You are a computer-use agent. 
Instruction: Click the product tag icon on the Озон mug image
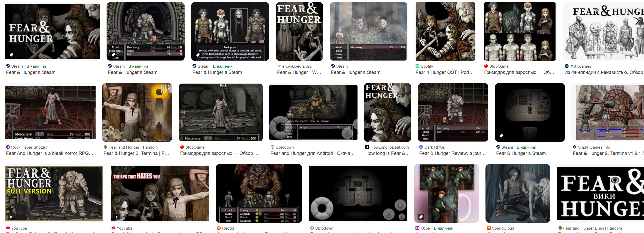point(421,217)
